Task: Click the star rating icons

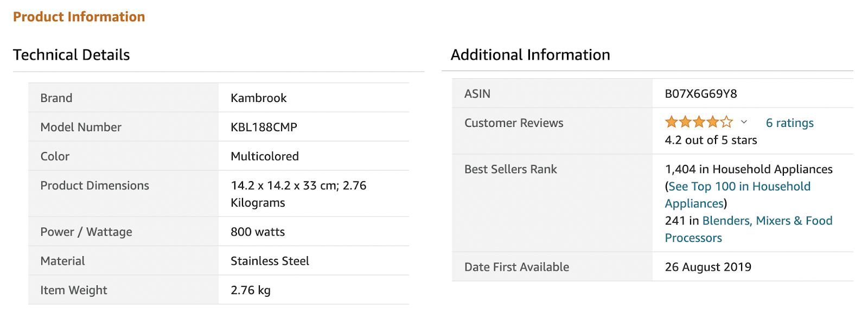Action: pyautogui.click(x=699, y=122)
